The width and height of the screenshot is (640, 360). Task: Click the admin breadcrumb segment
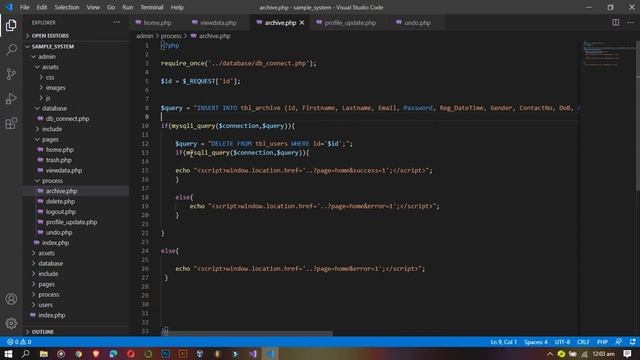144,36
